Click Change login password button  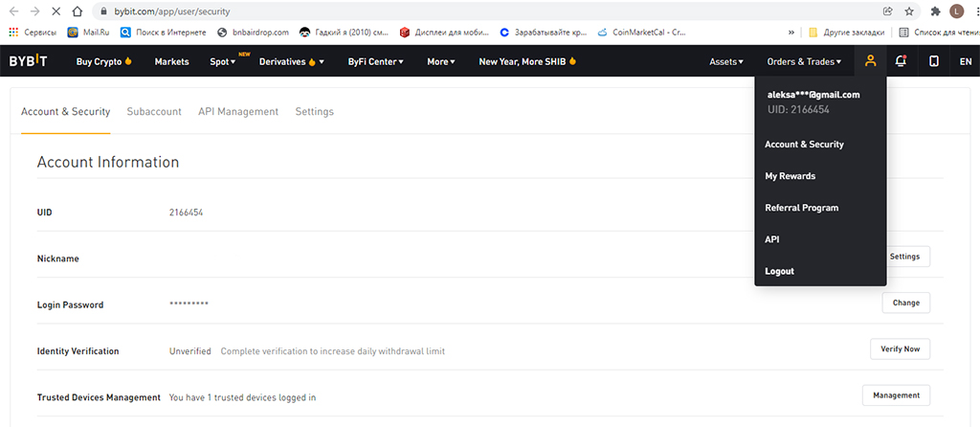click(905, 303)
